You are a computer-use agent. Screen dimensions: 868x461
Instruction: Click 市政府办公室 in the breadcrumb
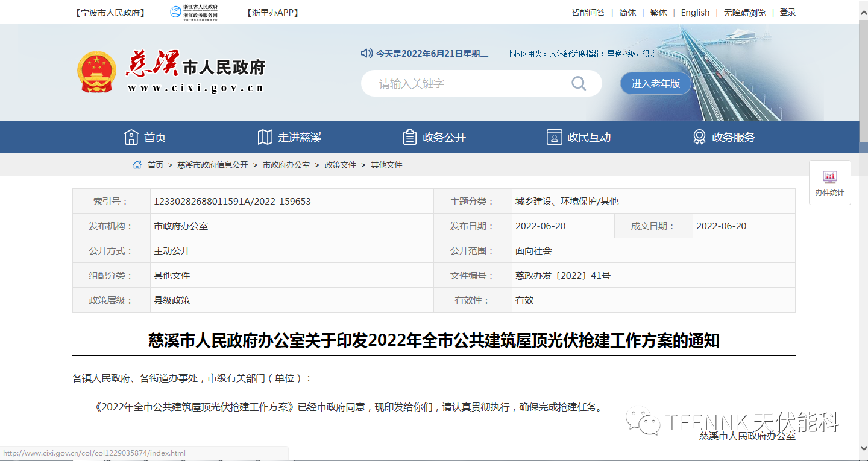click(286, 165)
